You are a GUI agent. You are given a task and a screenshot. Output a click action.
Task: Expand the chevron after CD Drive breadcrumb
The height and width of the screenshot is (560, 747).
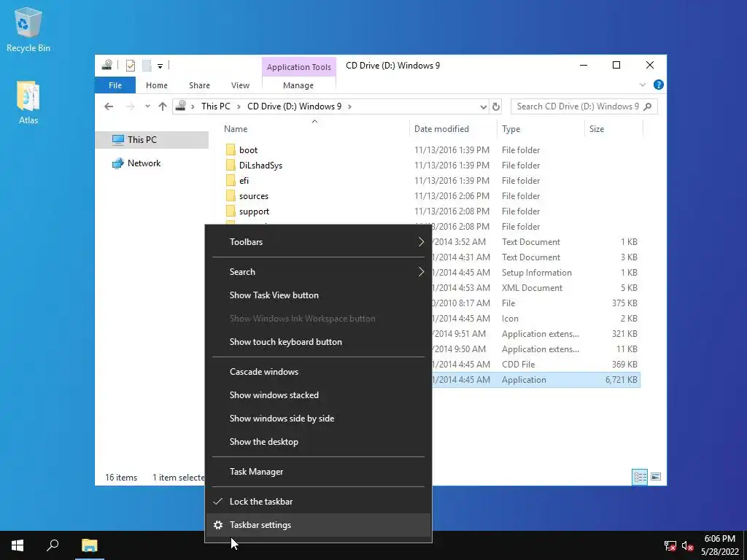[x=349, y=106]
